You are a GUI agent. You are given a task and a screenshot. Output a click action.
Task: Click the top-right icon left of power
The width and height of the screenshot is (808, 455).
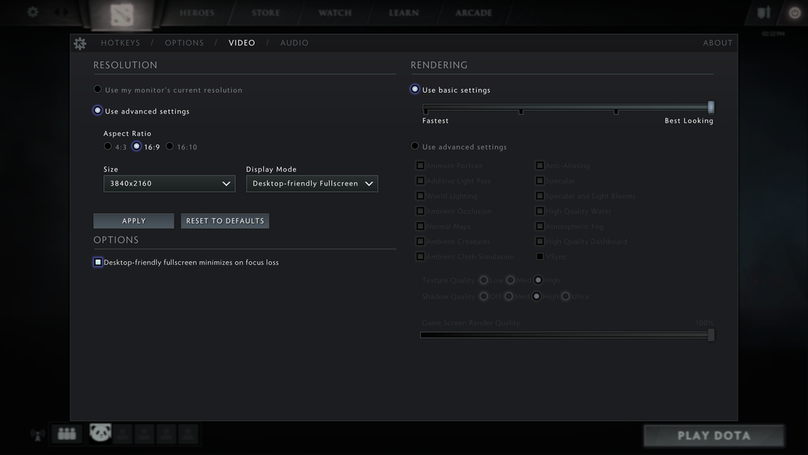pyautogui.click(x=764, y=13)
